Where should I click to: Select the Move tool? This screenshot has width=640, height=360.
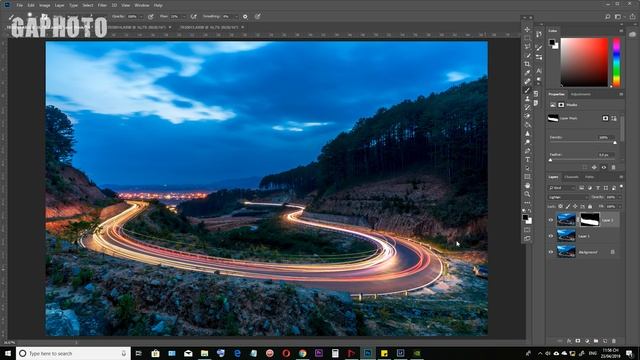tap(527, 29)
